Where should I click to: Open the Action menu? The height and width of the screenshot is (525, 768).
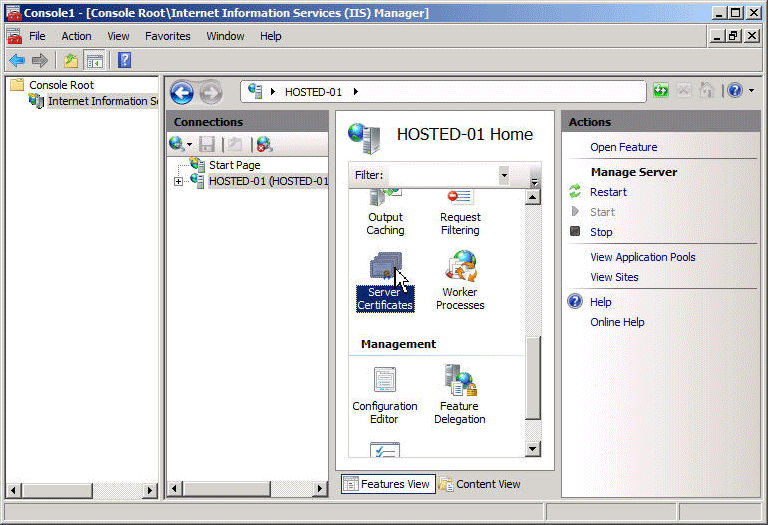pos(76,36)
